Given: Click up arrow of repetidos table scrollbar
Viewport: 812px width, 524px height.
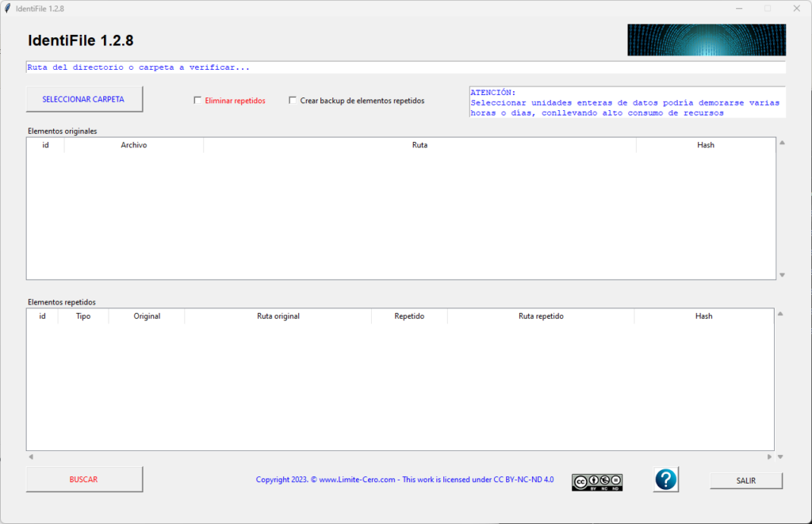Looking at the screenshot, I should pyautogui.click(x=780, y=314).
